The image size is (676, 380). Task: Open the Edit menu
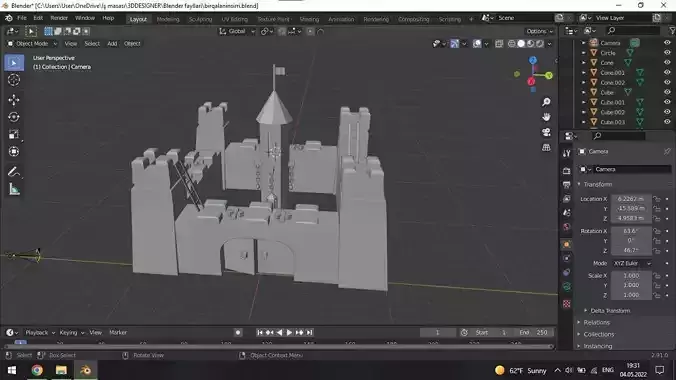(38, 18)
